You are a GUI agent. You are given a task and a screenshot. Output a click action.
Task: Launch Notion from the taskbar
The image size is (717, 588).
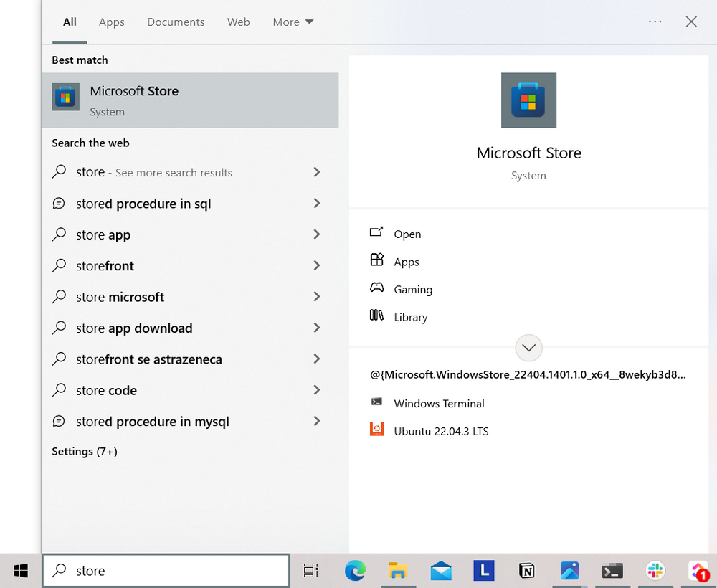tap(526, 571)
